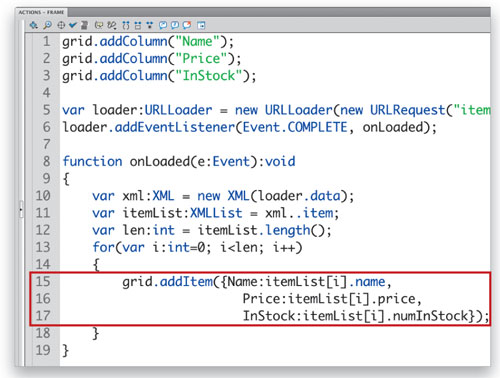Click the var loader:URLLoader declaration line
Image resolution: width=500 pixels, height=378 pixels.
coord(276,110)
